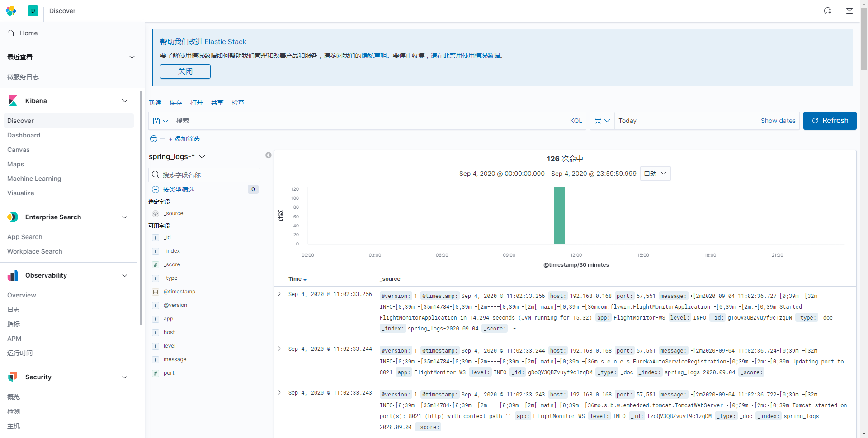
Task: Collapse the field sidebar arrow icon
Action: [x=269, y=155]
